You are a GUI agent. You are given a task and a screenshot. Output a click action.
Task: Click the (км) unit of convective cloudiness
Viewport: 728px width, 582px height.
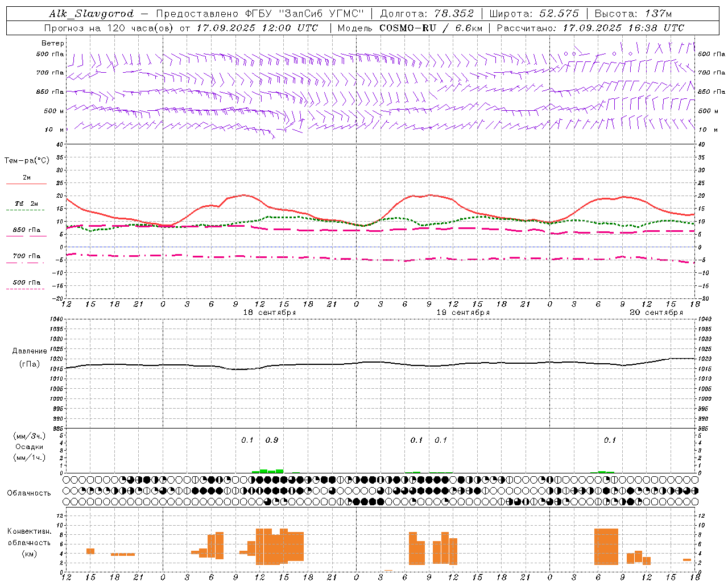[x=30, y=554]
